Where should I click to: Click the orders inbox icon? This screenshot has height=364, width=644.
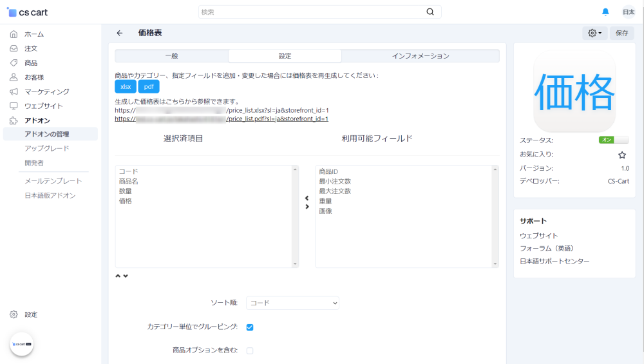(x=14, y=48)
